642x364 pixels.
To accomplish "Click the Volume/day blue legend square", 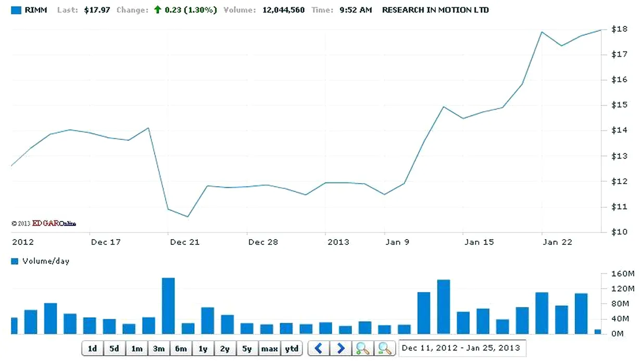I will (15, 261).
